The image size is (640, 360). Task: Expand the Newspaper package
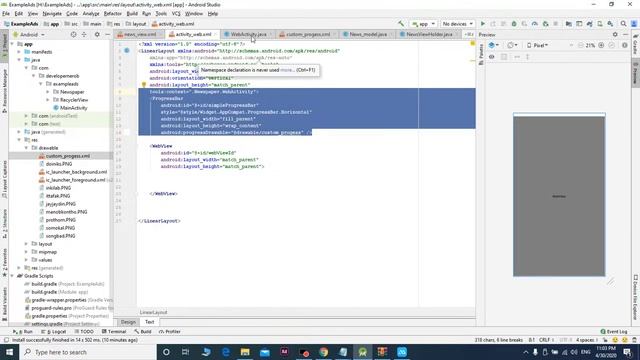pyautogui.click(x=48, y=92)
